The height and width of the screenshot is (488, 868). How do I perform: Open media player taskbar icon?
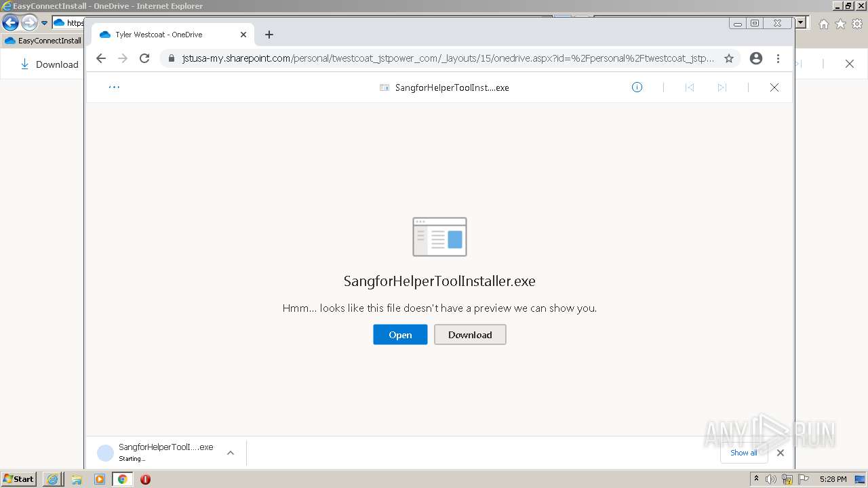tap(100, 479)
